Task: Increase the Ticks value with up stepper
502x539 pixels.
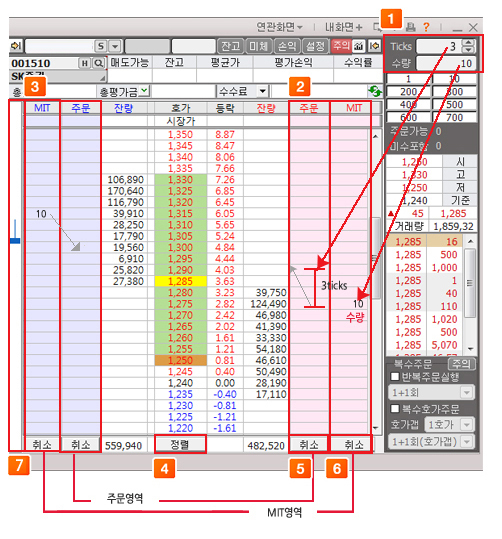Action: tap(468, 43)
